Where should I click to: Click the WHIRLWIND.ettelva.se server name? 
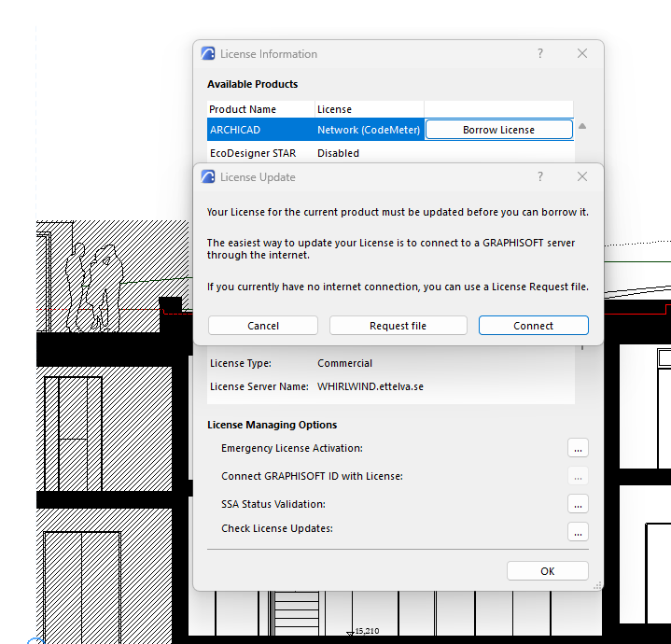coord(370,386)
